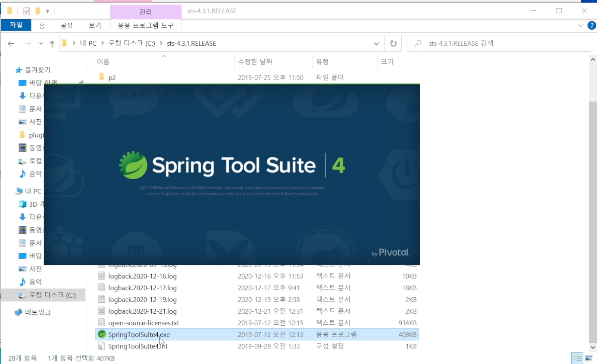The width and height of the screenshot is (597, 364).
Task: Switch to details view layout icon
Action: pyautogui.click(x=577, y=358)
